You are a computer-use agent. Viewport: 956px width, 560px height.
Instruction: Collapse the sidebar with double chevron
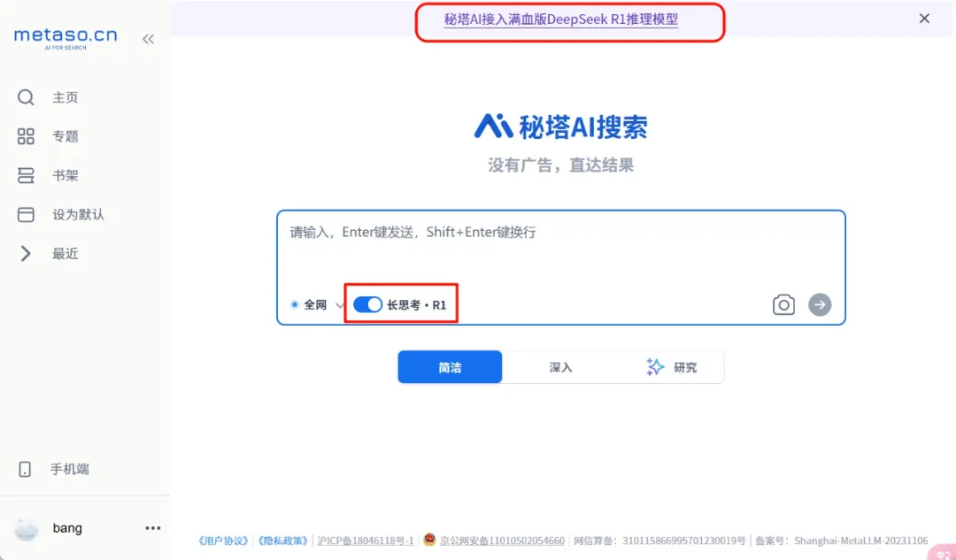coord(148,39)
